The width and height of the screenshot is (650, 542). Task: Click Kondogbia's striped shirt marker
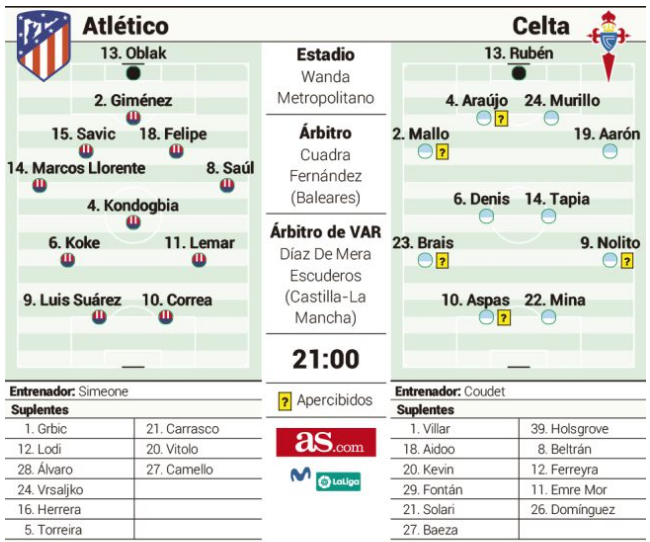pos(133,222)
